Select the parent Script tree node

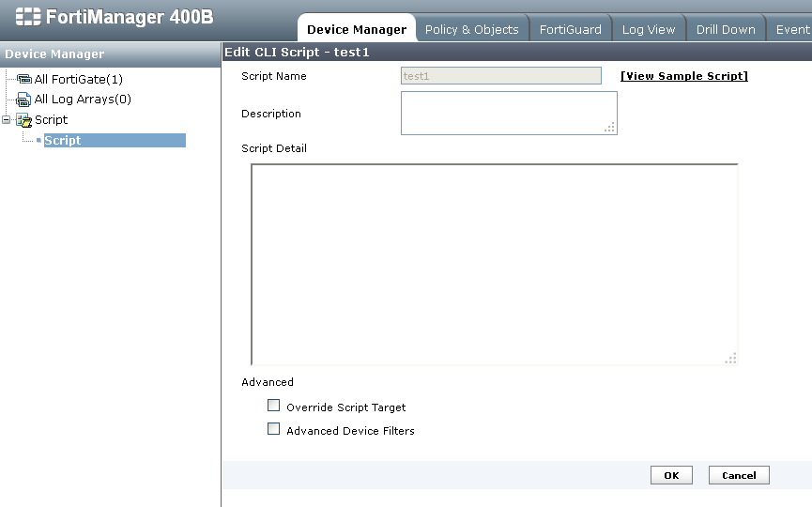[51, 119]
